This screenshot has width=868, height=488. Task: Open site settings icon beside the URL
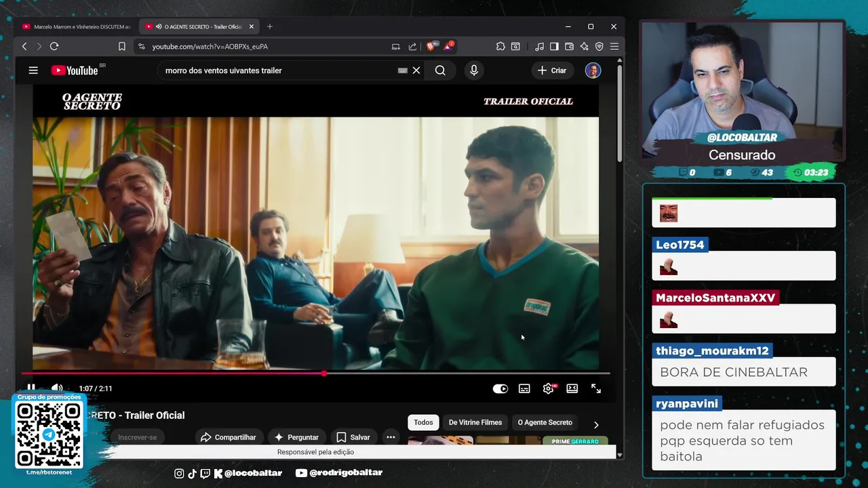(x=141, y=46)
